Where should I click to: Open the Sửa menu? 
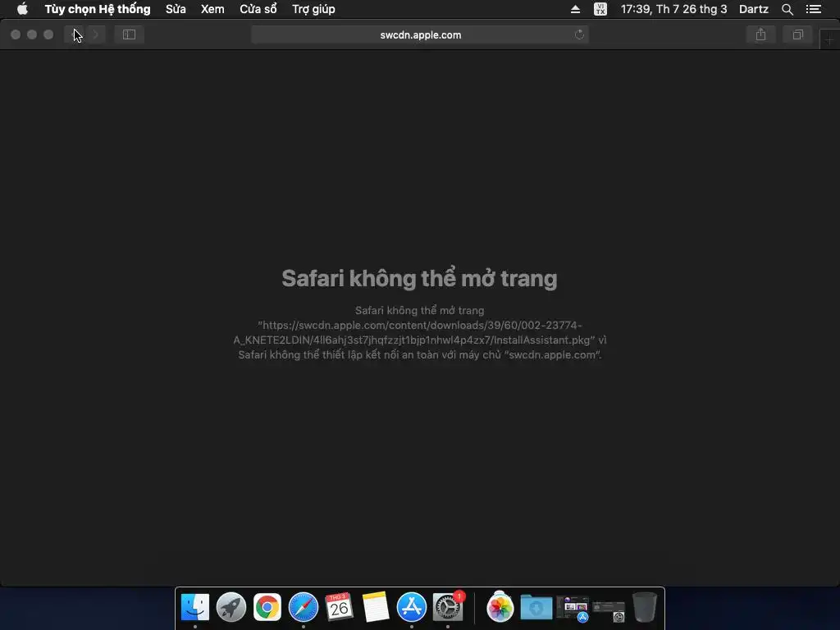[x=176, y=9]
